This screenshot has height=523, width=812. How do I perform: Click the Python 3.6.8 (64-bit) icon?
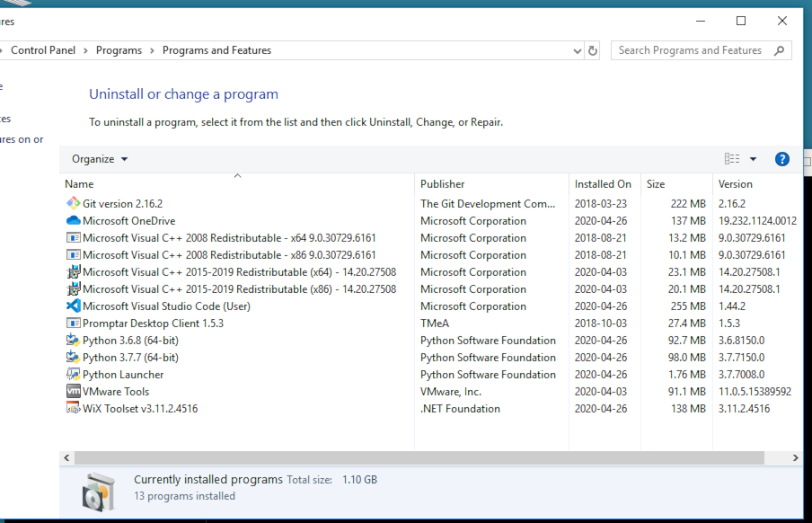[x=74, y=340]
